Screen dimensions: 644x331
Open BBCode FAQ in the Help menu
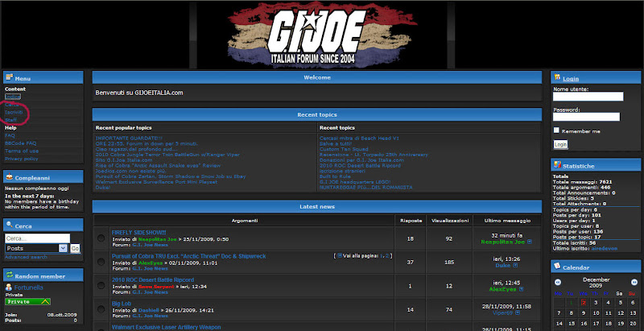point(21,143)
